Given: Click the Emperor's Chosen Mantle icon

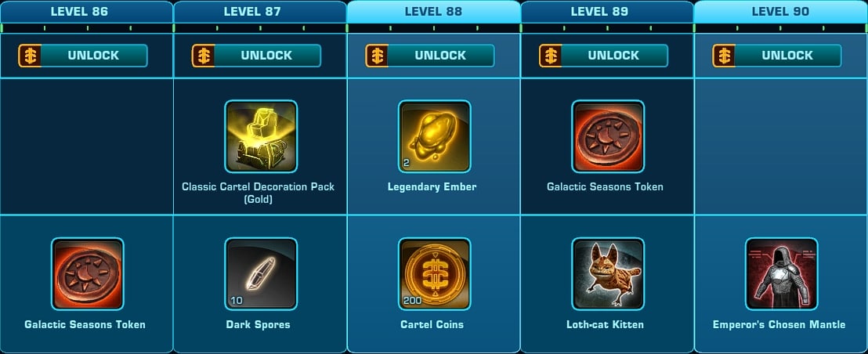Looking at the screenshot, I should (782, 274).
